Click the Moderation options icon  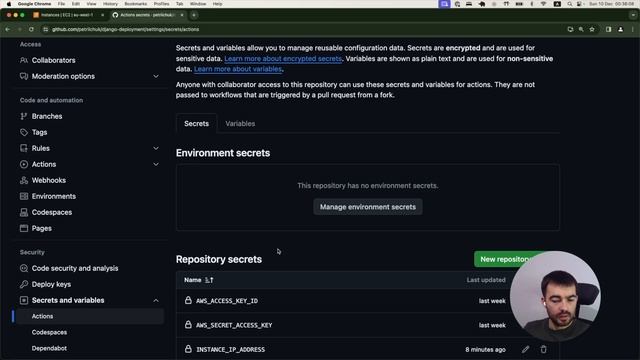point(24,76)
